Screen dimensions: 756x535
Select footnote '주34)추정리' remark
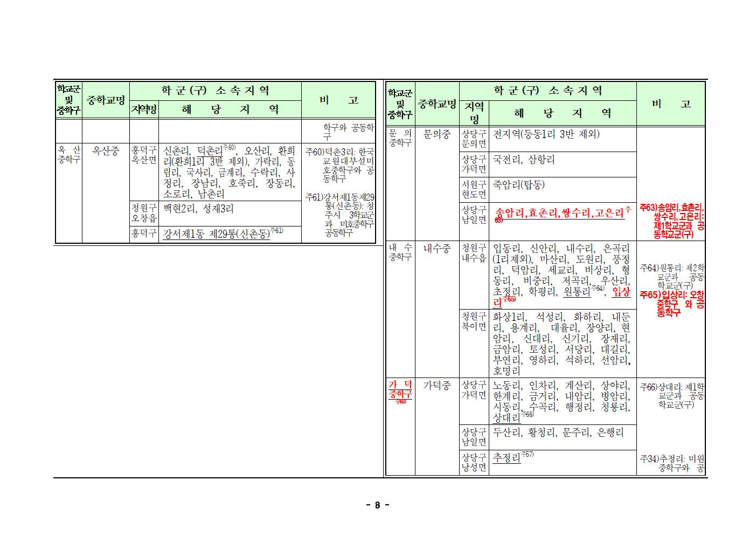coord(672,464)
